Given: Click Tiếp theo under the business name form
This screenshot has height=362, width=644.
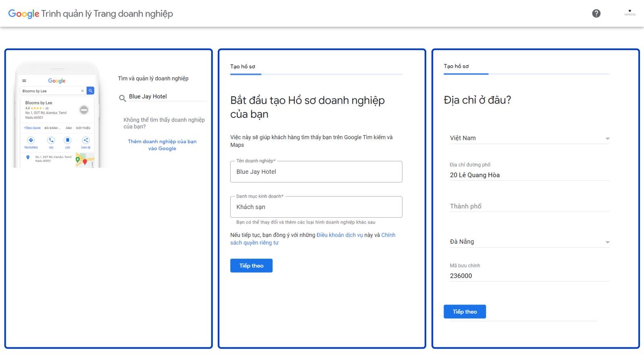Looking at the screenshot, I should (x=251, y=265).
